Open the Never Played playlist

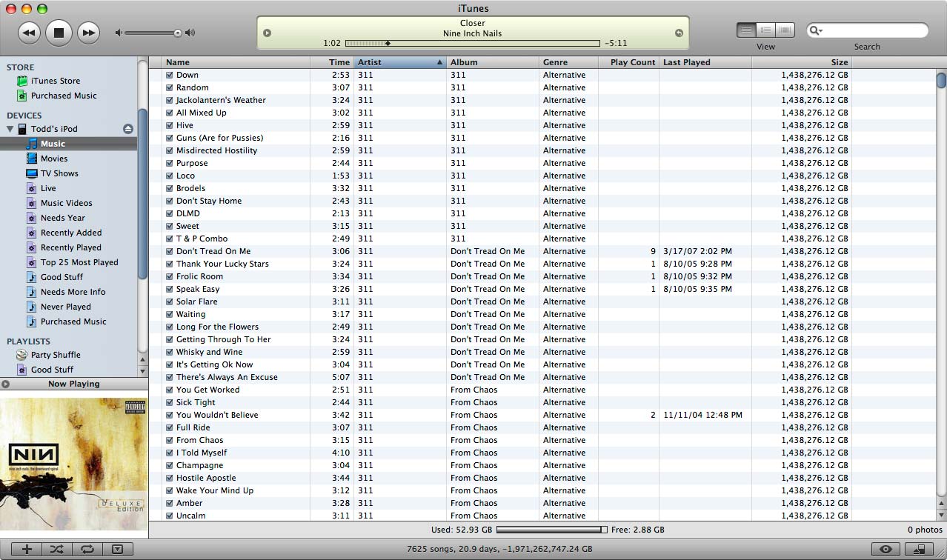click(66, 307)
